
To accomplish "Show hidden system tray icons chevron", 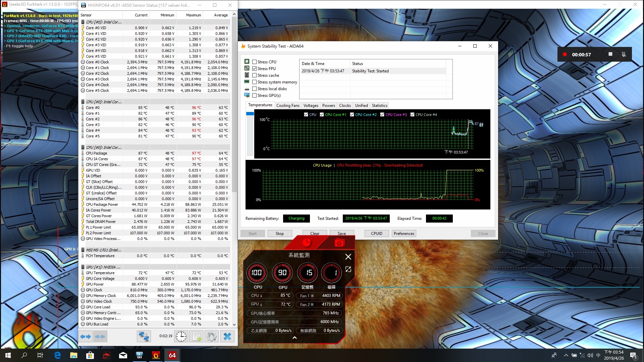I will coord(566,355).
